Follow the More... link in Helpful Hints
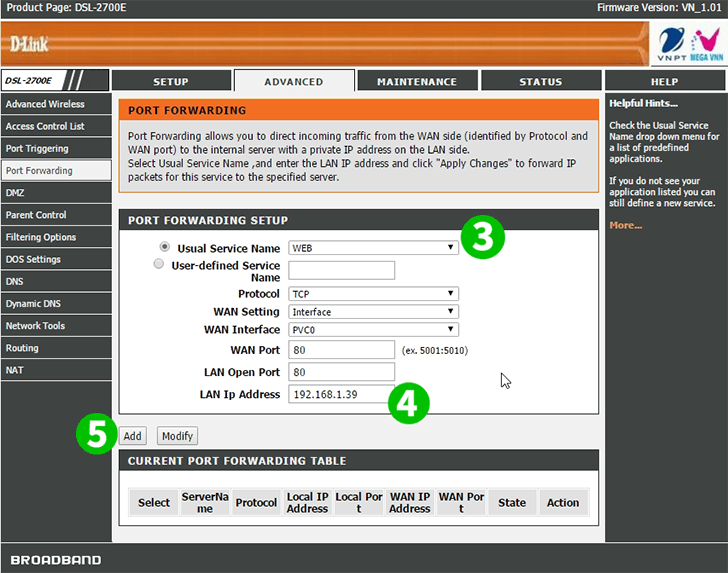Screen dimensions: 728x573 pyautogui.click(x=625, y=225)
